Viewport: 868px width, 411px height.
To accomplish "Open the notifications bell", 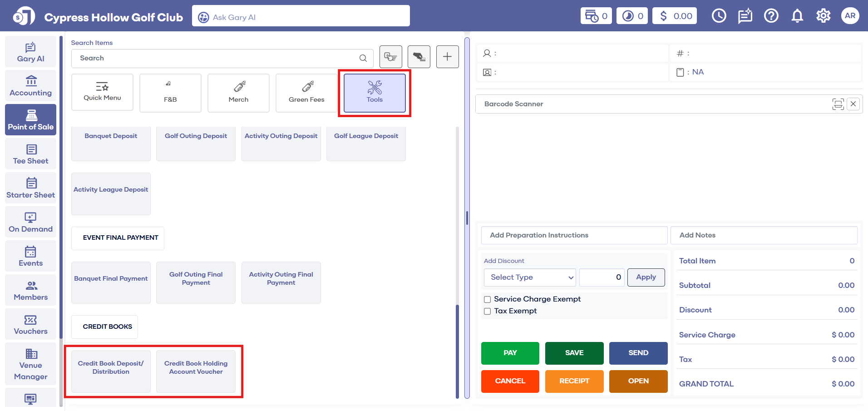I will tap(797, 16).
